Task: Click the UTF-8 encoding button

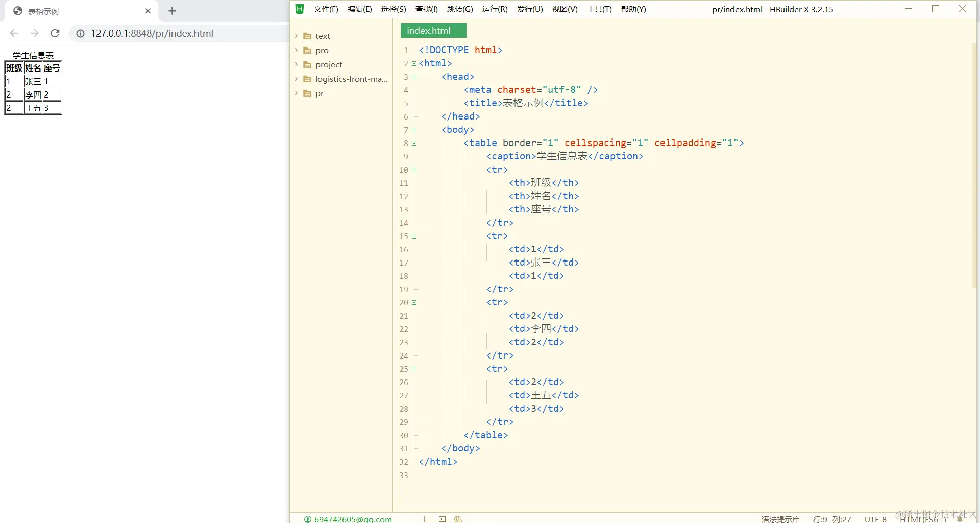Action: pyautogui.click(x=875, y=519)
